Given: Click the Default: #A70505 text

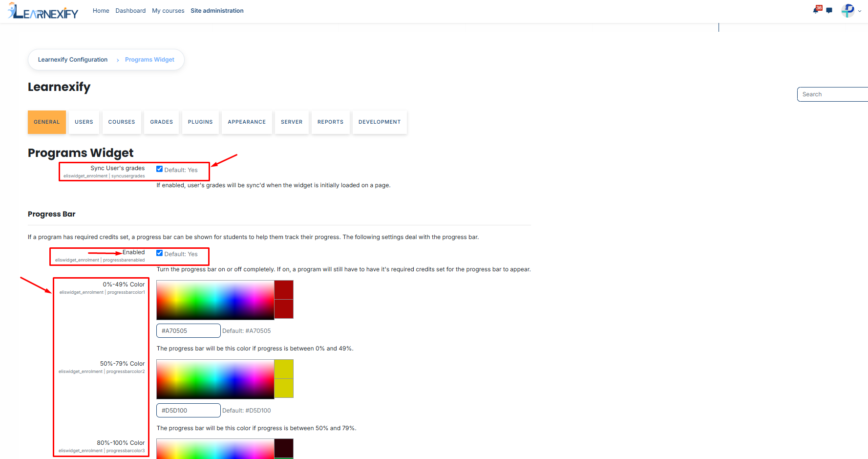Looking at the screenshot, I should (x=247, y=331).
